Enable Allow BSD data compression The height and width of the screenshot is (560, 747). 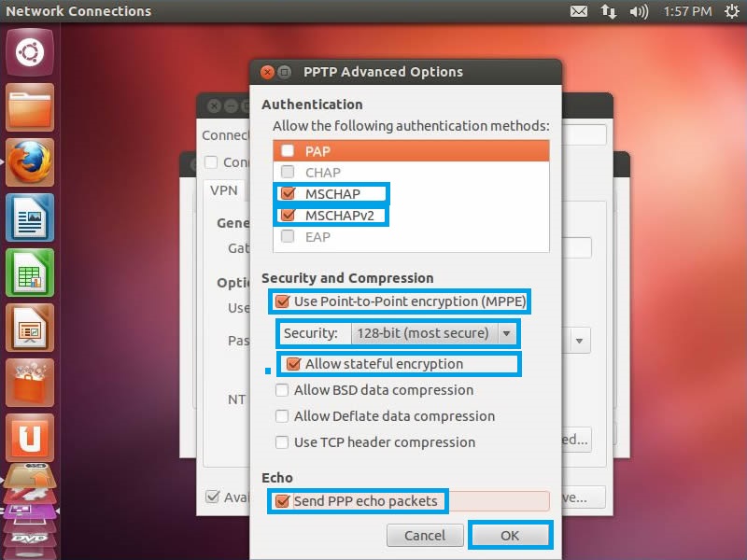[x=282, y=390]
